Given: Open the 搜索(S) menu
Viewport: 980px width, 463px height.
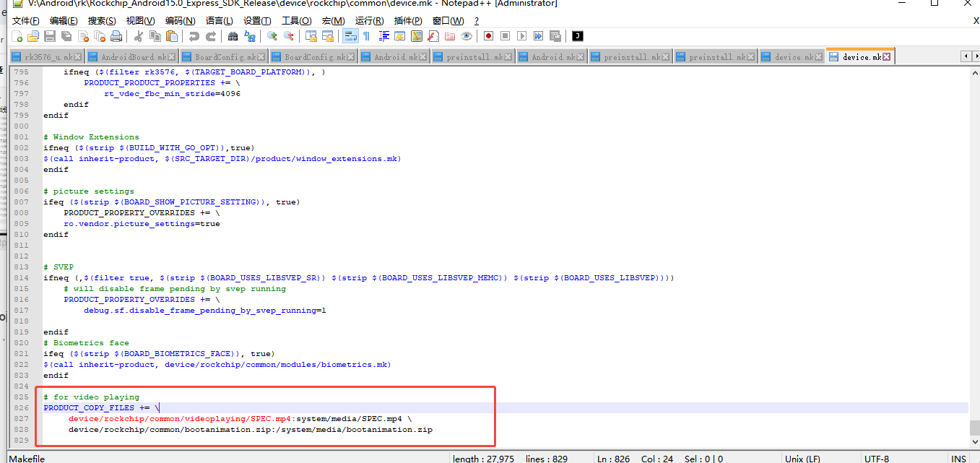Looking at the screenshot, I should point(102,21).
